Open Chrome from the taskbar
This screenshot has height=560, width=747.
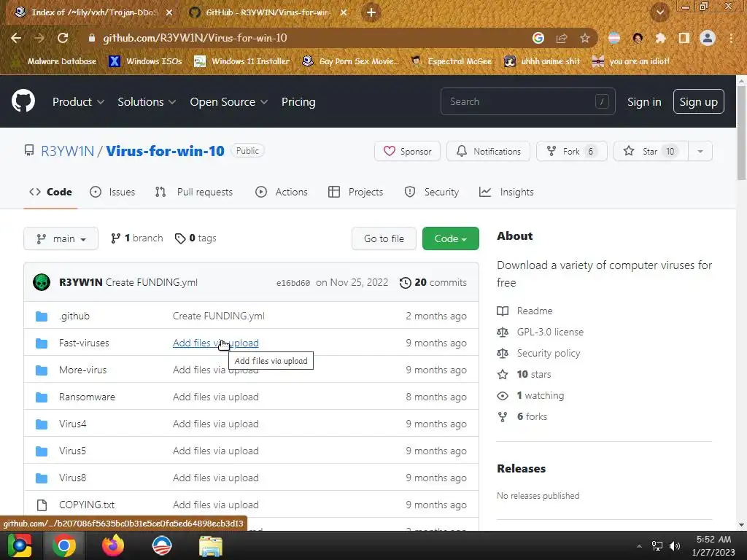click(64, 545)
